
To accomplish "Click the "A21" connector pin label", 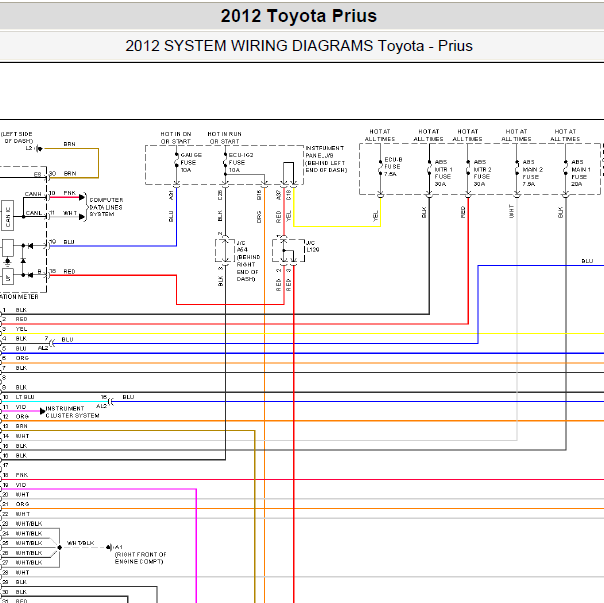I will click(171, 195).
